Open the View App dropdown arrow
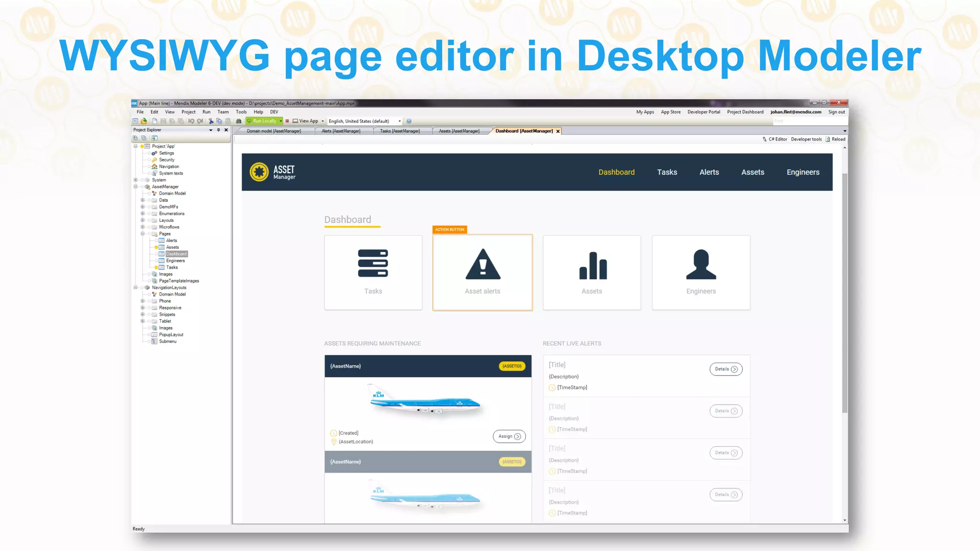The width and height of the screenshot is (980, 551). tap(323, 121)
